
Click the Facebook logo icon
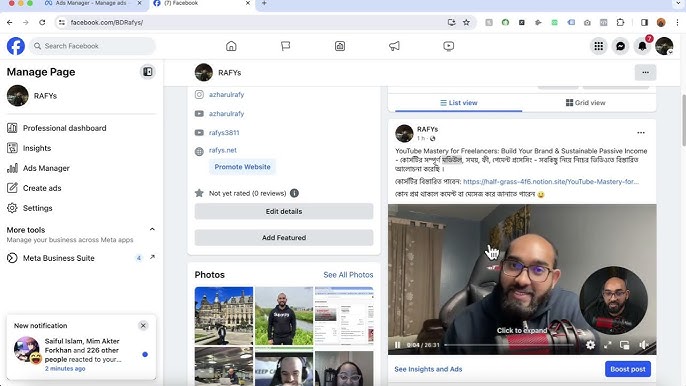pos(16,46)
